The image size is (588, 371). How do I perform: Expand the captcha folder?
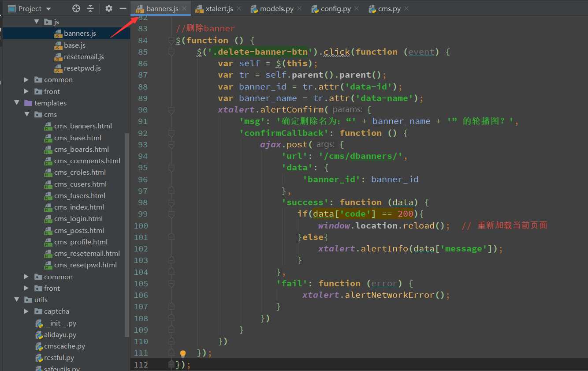[26, 311]
